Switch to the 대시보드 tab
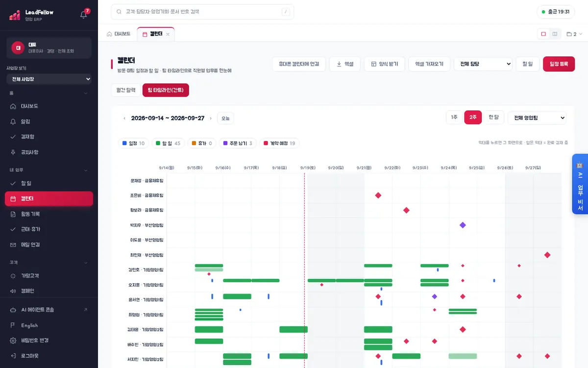588x368 pixels. (x=119, y=34)
